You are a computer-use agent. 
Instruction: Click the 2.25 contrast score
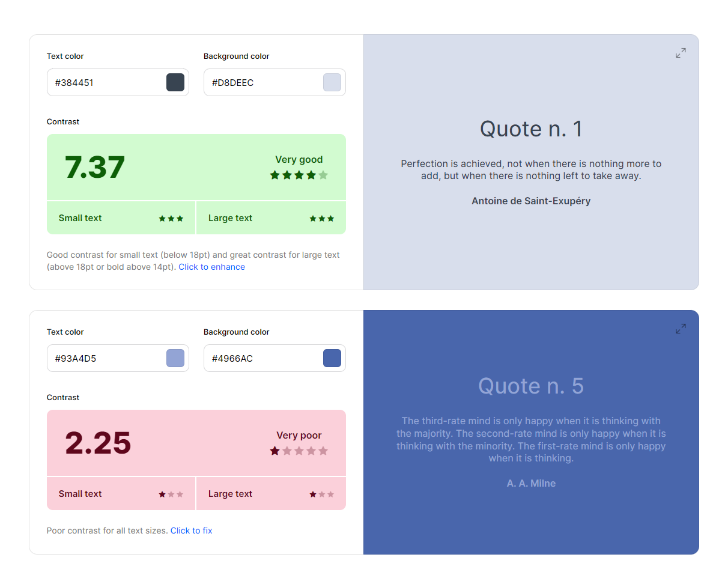tap(98, 443)
